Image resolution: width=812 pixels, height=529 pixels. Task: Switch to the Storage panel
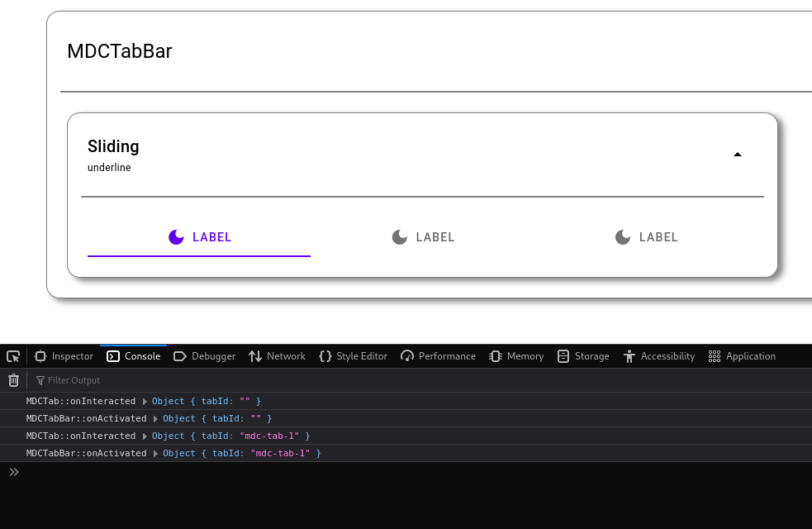tap(582, 355)
